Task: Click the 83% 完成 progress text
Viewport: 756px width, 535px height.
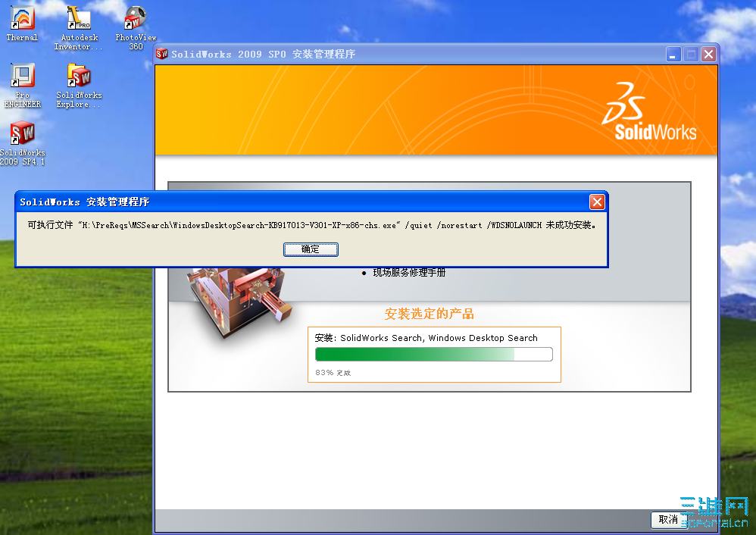Action: (x=333, y=372)
